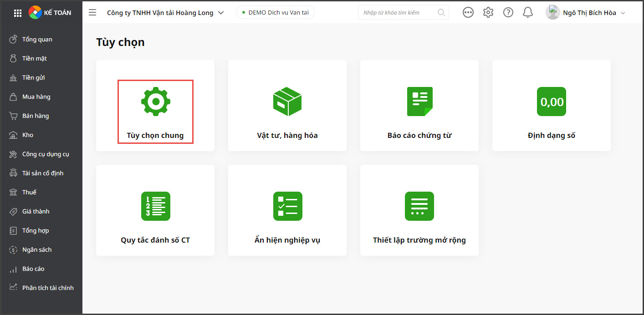Open the Tùy chọn chung gear icon
Screen dimensions: 644x315
155,102
